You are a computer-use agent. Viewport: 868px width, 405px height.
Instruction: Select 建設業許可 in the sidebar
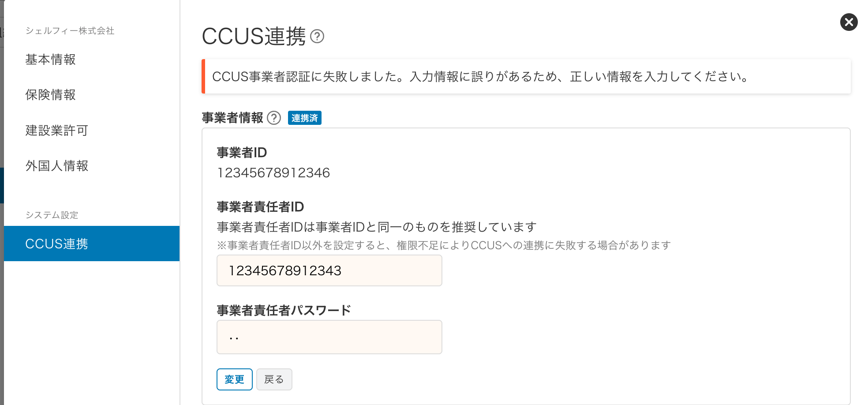tap(56, 131)
